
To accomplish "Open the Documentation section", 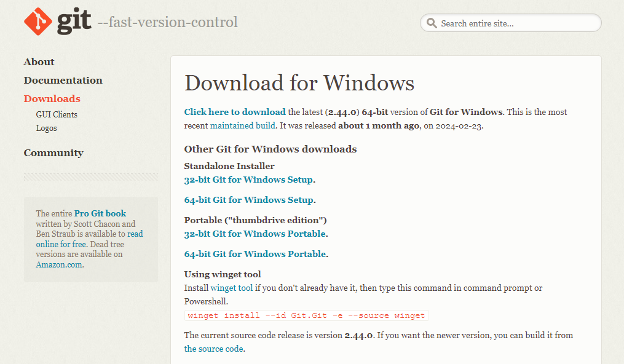I will click(63, 80).
